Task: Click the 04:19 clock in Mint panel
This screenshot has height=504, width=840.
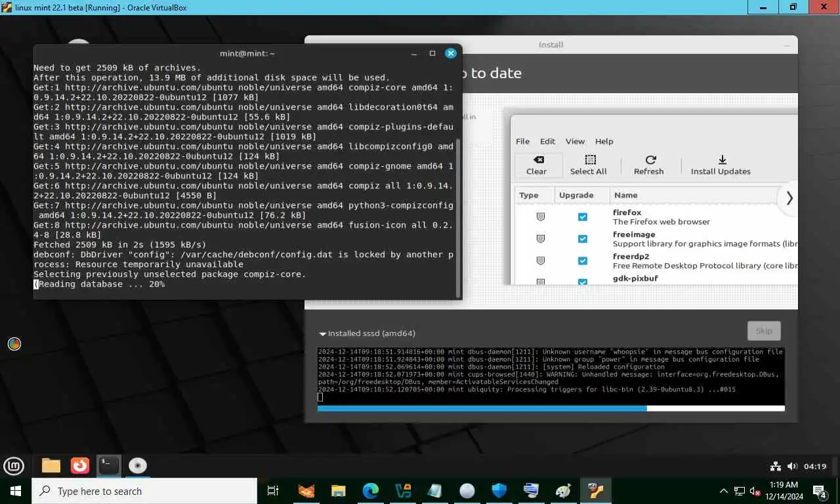Action: point(814,467)
